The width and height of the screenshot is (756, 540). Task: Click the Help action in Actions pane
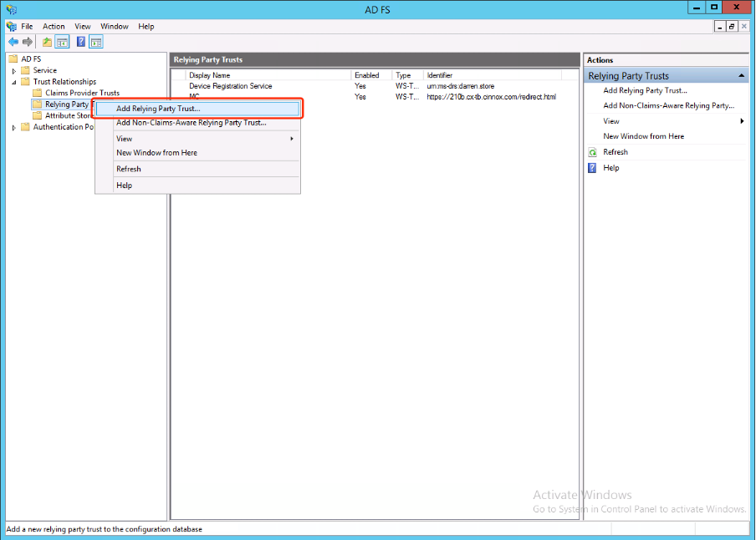click(610, 168)
